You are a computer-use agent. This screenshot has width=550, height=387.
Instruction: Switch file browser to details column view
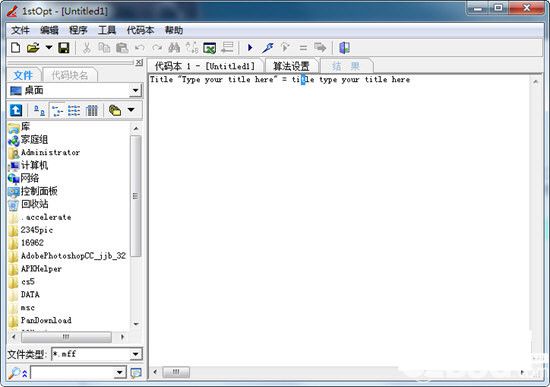92,111
